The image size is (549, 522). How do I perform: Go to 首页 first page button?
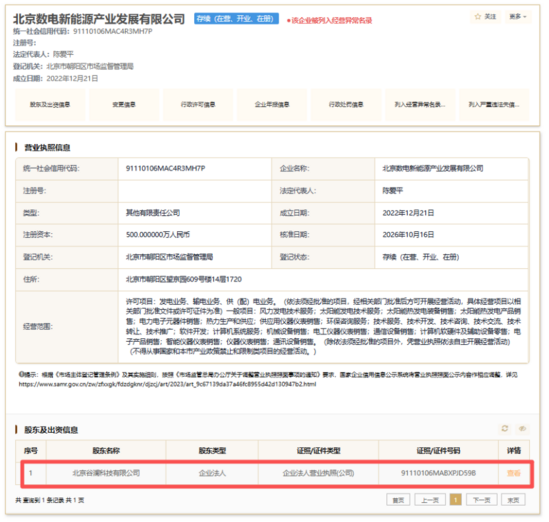pos(398,500)
